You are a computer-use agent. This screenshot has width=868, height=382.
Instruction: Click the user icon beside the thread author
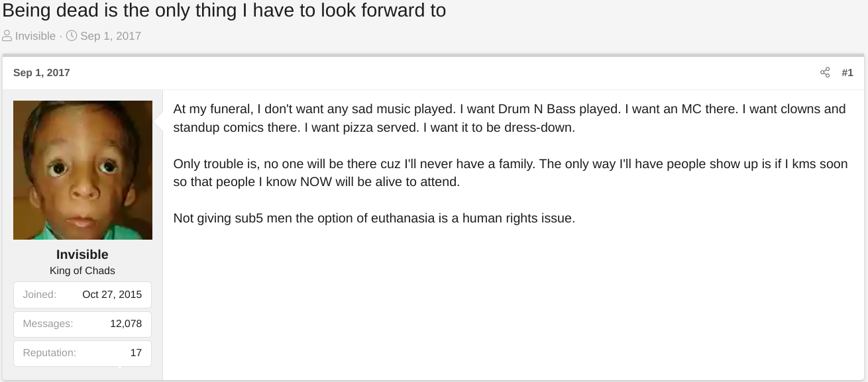pos(7,36)
